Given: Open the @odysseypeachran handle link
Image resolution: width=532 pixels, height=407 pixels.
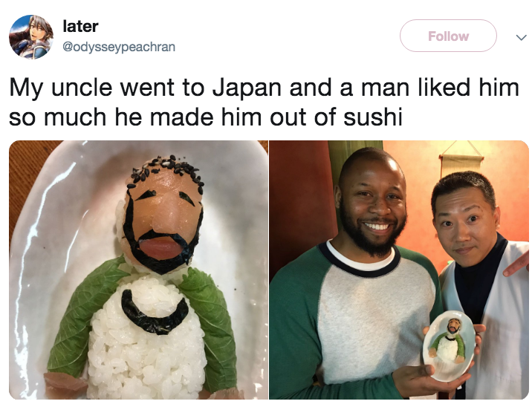Looking at the screenshot, I should [119, 47].
